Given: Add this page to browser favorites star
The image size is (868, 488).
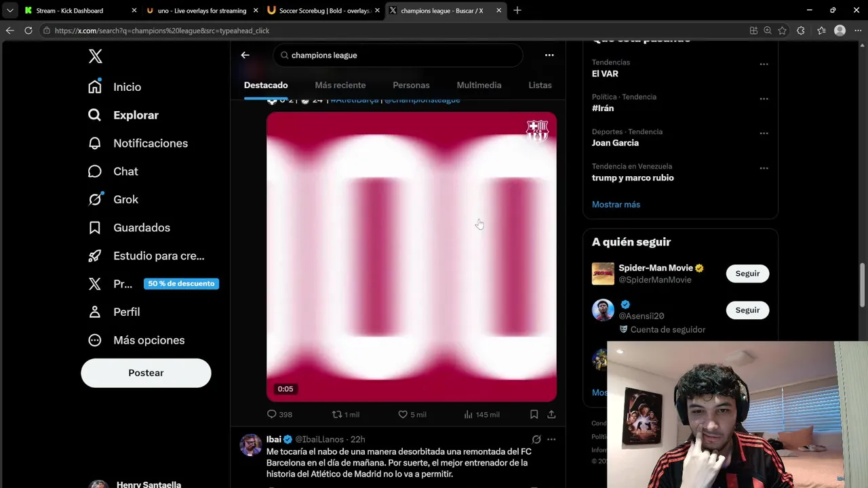Looking at the screenshot, I should 782,30.
